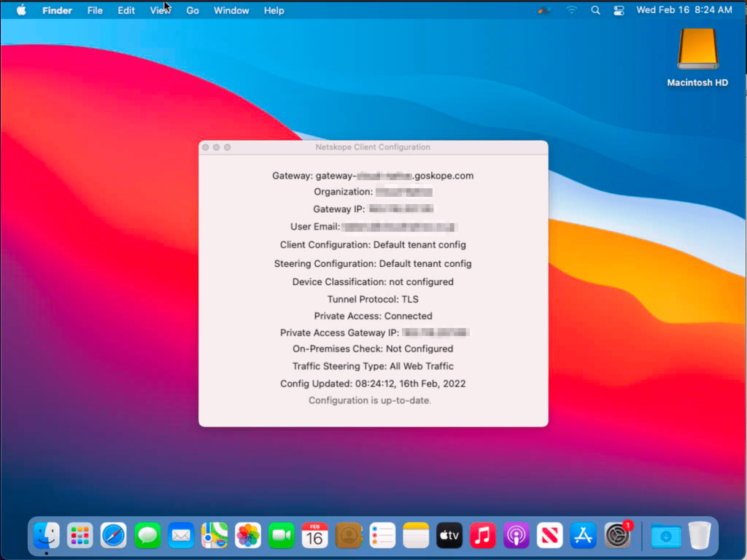
Task: Open the App Store in Dock
Action: (583, 536)
